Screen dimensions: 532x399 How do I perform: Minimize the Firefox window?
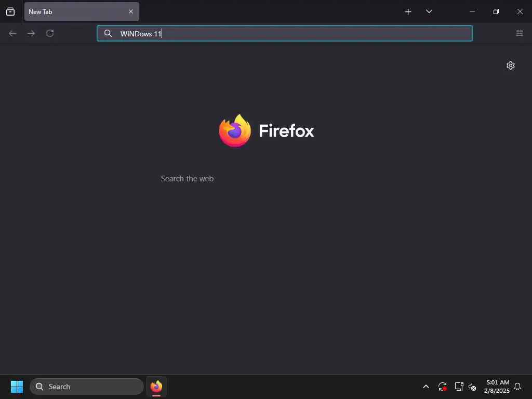(472, 11)
